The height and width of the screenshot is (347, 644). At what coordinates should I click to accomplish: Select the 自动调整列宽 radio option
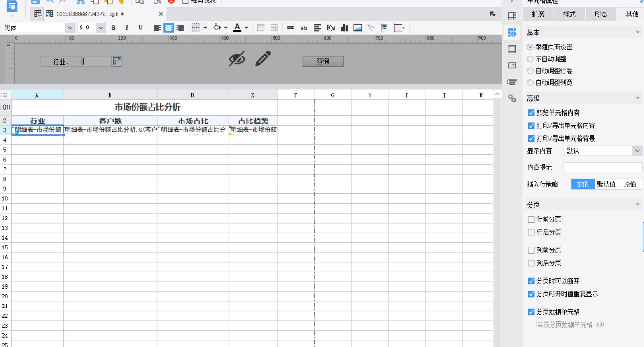pyautogui.click(x=530, y=82)
